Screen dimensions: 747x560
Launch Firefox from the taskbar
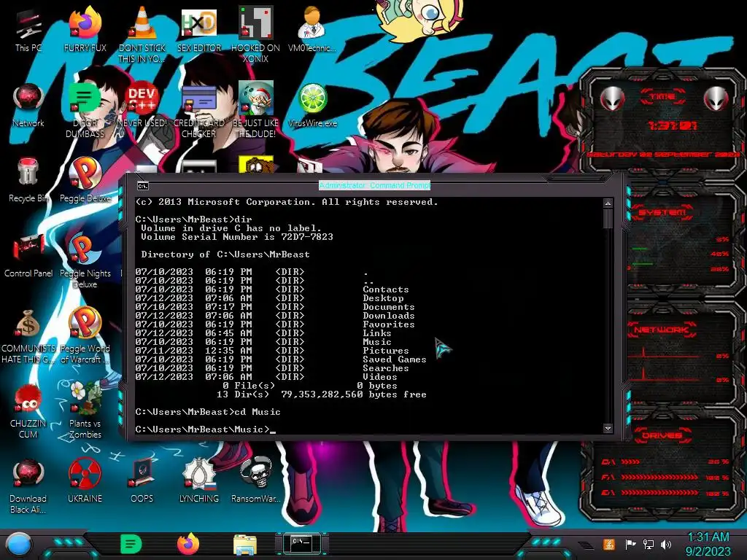click(x=188, y=544)
